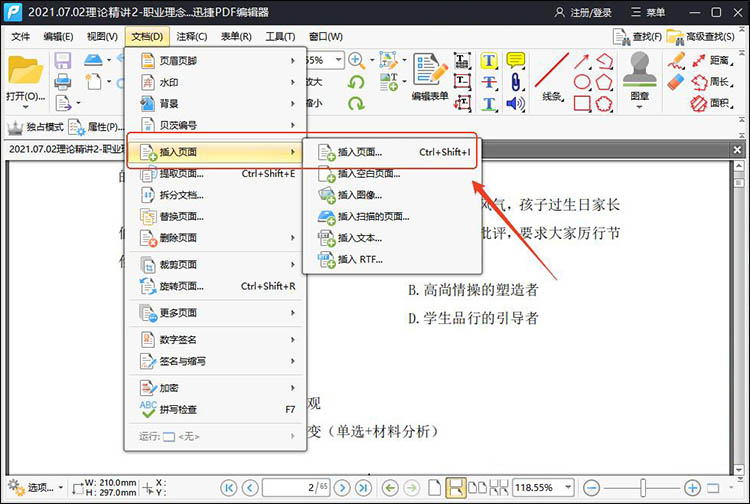Click the green go back view arrow
This screenshot has width=750, height=504.
point(390,488)
